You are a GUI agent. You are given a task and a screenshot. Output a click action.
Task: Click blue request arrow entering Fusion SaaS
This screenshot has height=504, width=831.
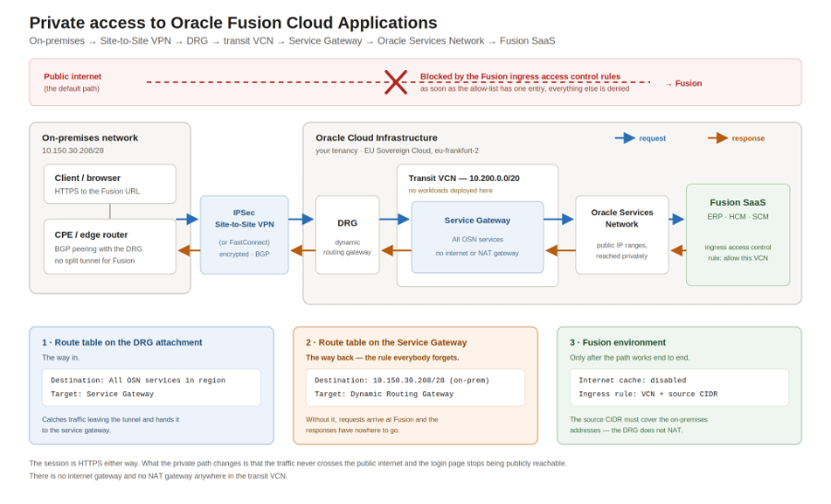(x=677, y=219)
